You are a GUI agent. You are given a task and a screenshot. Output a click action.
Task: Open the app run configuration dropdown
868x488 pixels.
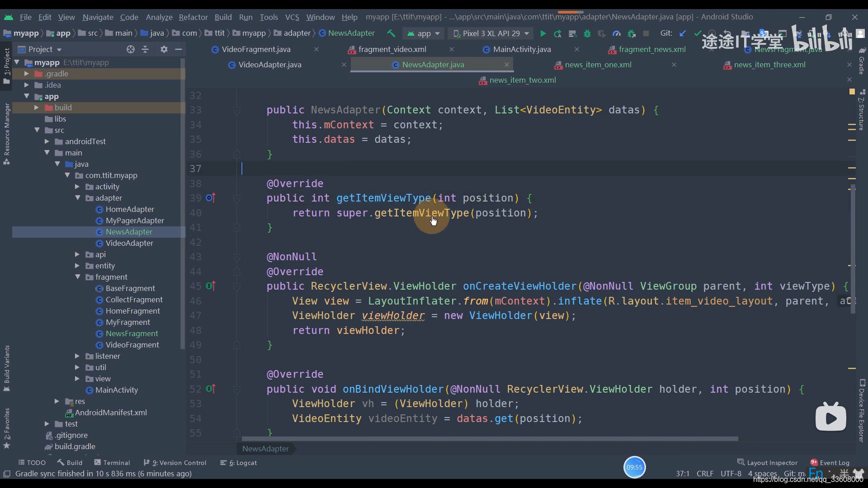click(423, 33)
